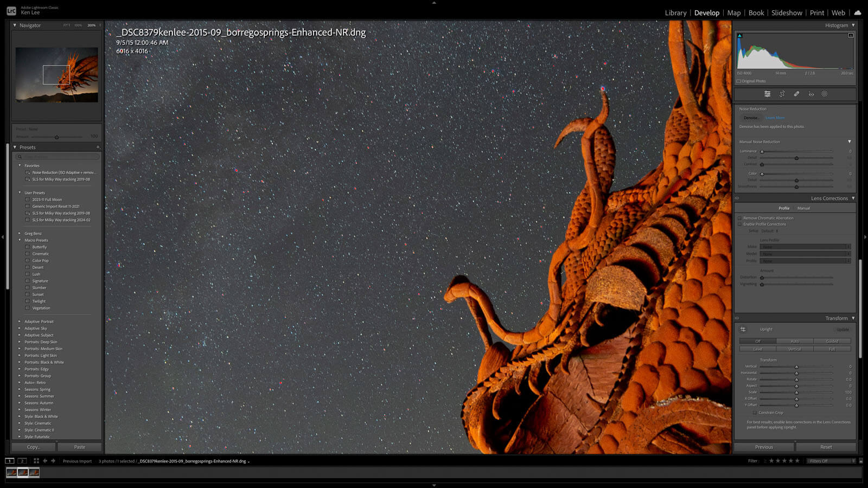Activate the Red Eye correction tool
868x488 pixels.
[811, 94]
